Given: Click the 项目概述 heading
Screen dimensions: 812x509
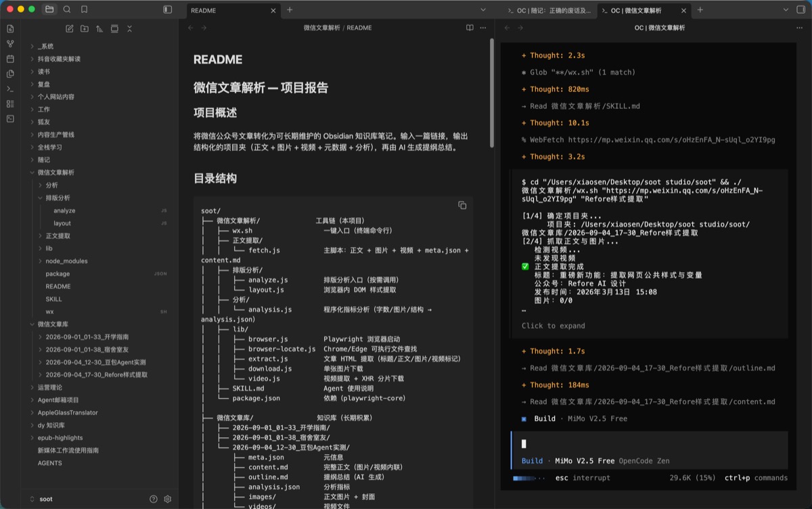Looking at the screenshot, I should click(x=215, y=112).
